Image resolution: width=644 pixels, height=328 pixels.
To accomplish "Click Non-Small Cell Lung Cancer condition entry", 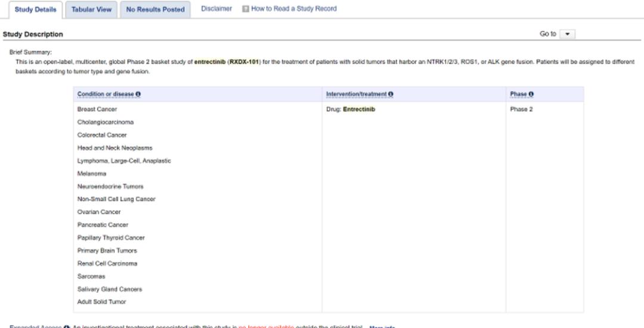I will tap(116, 199).
